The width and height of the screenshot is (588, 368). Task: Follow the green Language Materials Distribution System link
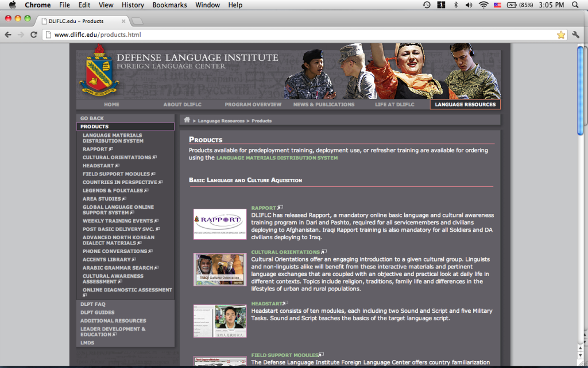click(277, 158)
